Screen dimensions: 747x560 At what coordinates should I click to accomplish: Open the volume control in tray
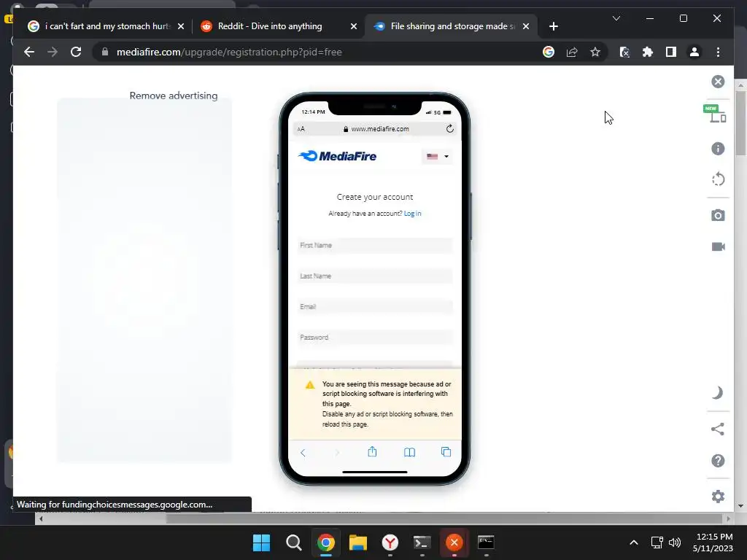[675, 542]
